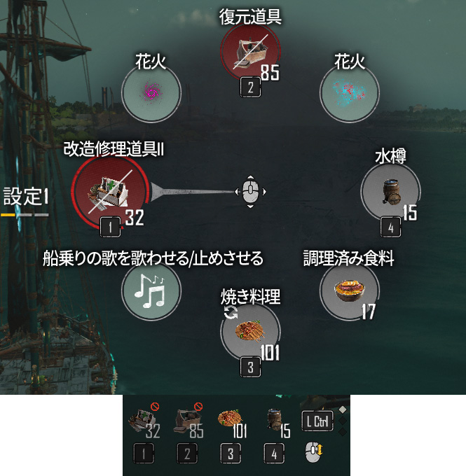Viewport: 466px width, 476px height.
Task: Select the 調理済み食料 cooked food bowl
Action: pos(349,290)
